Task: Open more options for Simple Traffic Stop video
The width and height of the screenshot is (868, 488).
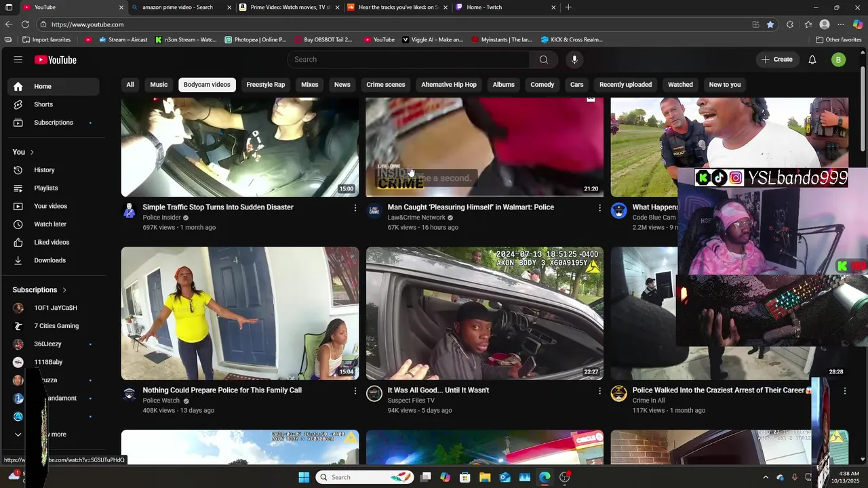Action: point(355,208)
